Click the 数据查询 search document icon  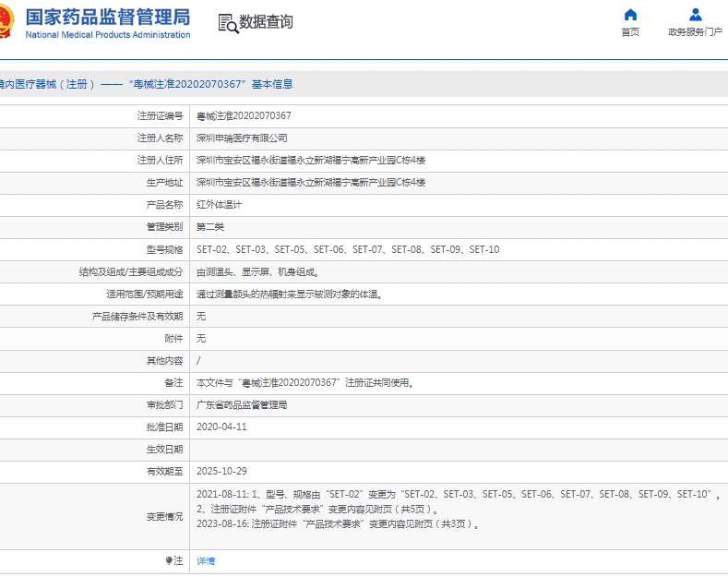[228, 23]
